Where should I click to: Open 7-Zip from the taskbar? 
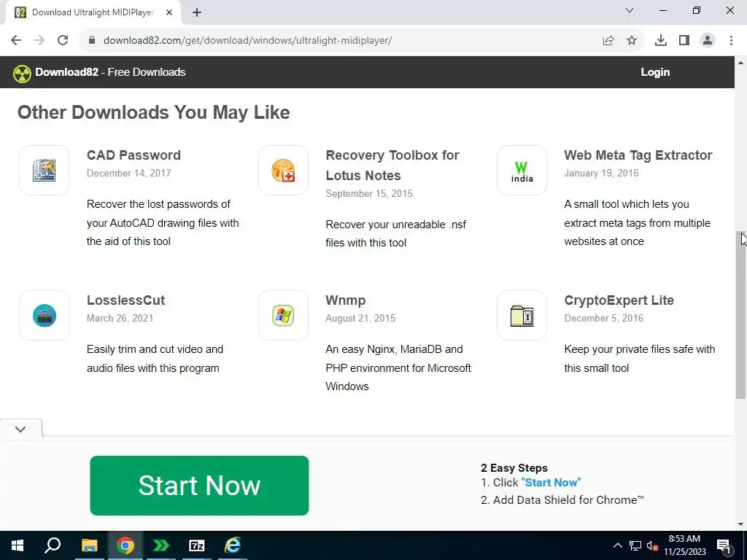click(197, 545)
